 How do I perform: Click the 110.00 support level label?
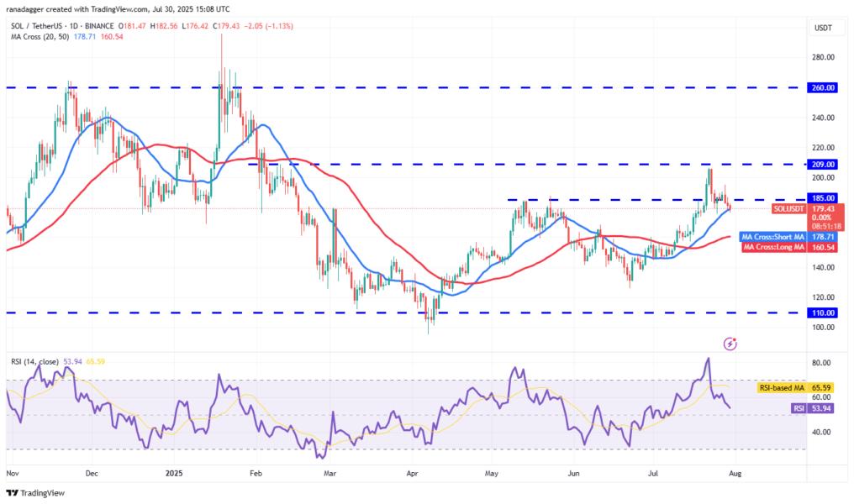point(821,312)
